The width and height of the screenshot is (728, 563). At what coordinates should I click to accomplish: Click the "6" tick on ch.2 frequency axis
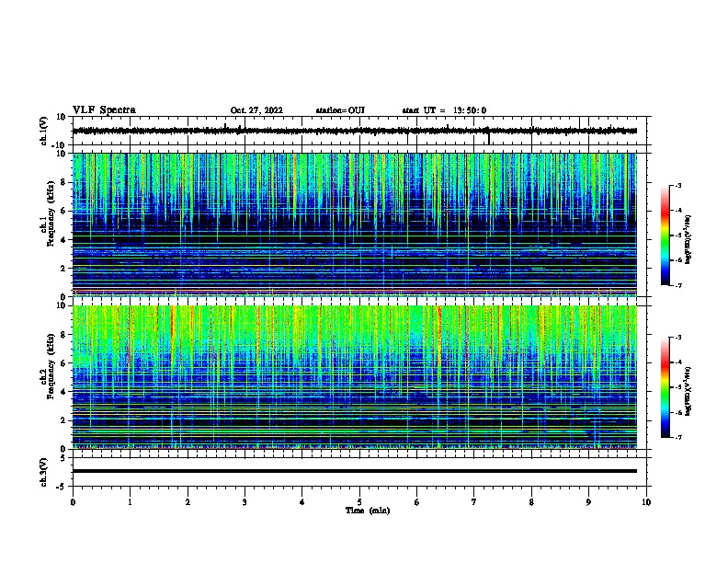[x=63, y=363]
